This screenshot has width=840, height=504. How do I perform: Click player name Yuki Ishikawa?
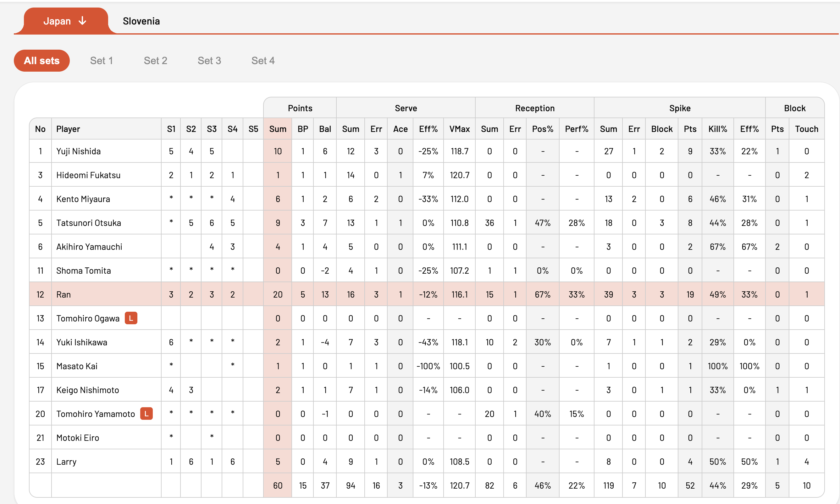point(81,342)
